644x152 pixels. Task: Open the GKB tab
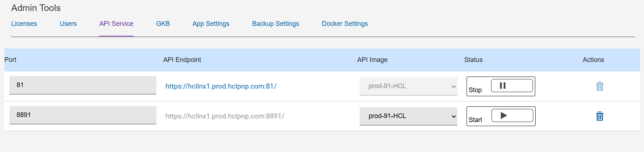163,24
